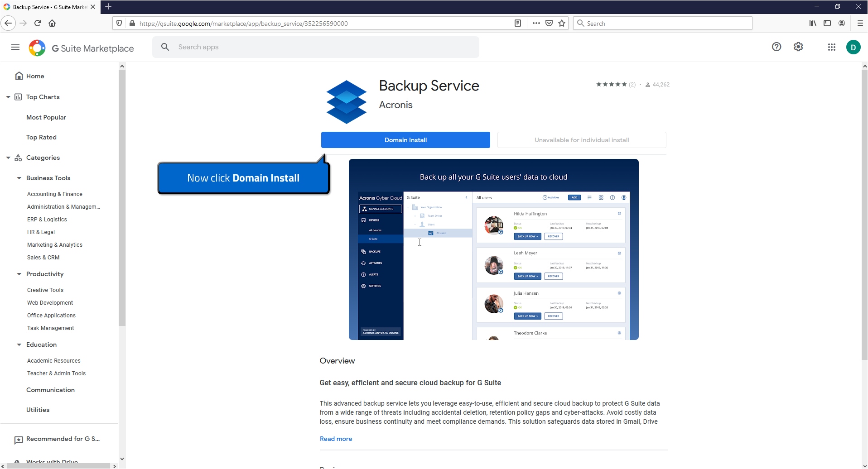Show sidebars icon in toolbar
This screenshot has width=868, height=469.
[827, 23]
